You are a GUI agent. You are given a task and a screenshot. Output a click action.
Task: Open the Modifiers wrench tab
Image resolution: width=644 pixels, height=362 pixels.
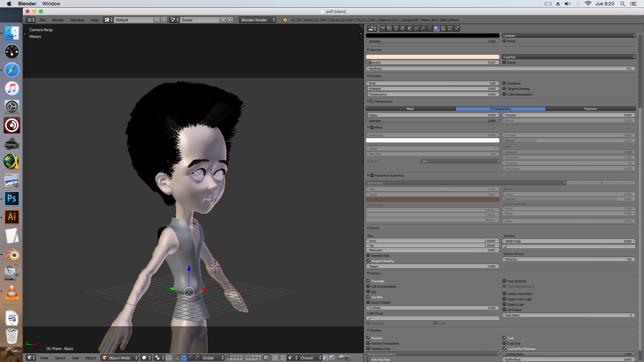[x=423, y=28]
